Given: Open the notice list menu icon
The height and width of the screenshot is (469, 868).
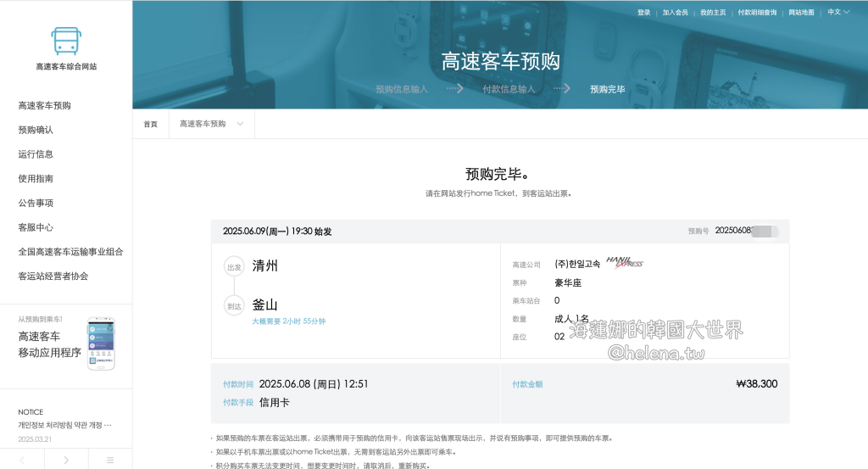Looking at the screenshot, I should (x=110, y=460).
